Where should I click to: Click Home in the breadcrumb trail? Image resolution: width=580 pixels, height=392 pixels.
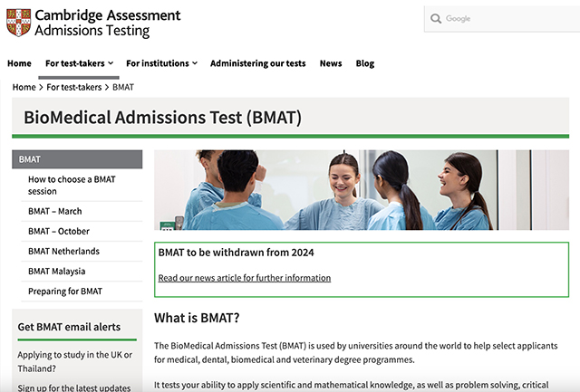click(24, 87)
